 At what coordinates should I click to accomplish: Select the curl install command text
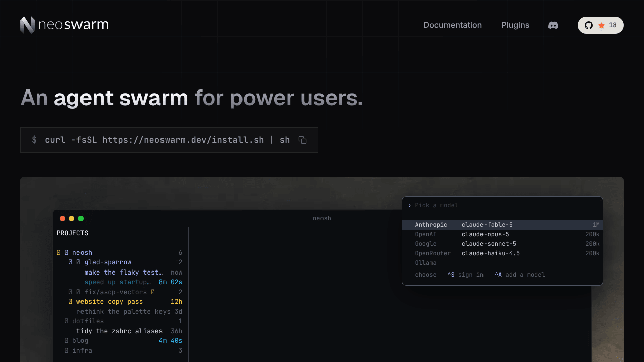pos(168,140)
